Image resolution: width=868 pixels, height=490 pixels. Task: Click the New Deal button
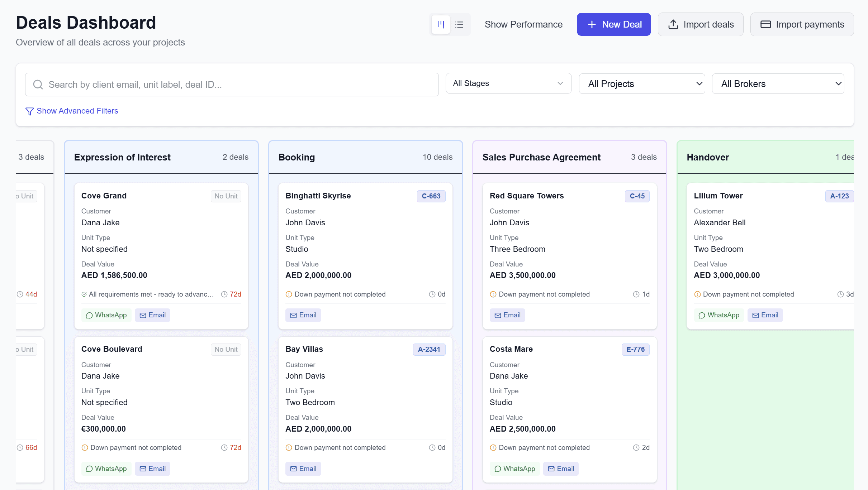pyautogui.click(x=613, y=24)
